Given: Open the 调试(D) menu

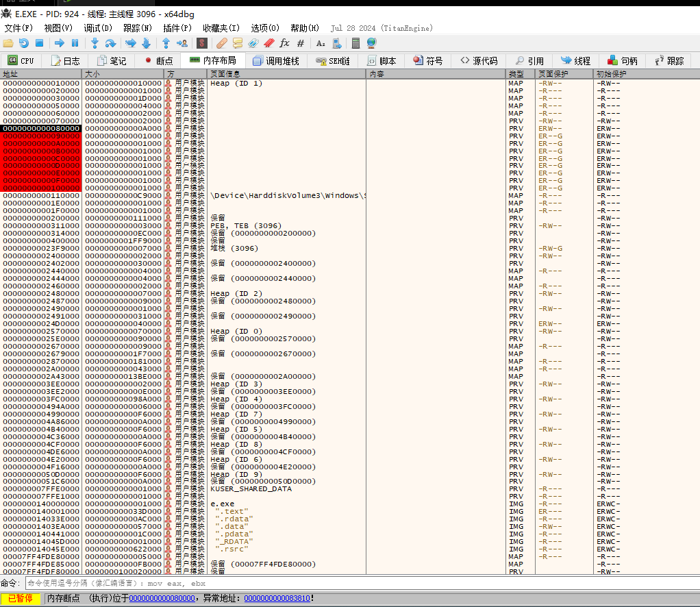Looking at the screenshot, I should click(x=98, y=28).
